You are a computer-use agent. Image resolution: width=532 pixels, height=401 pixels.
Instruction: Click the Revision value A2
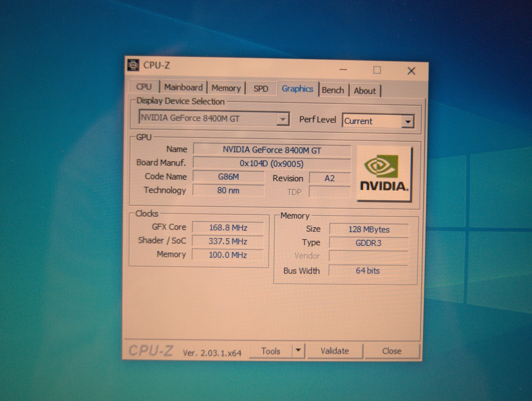pos(329,178)
